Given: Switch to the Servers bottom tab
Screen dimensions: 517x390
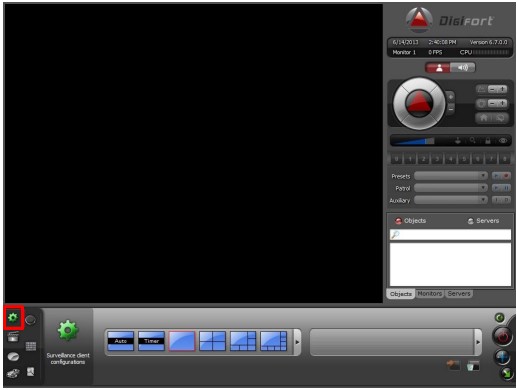Looking at the screenshot, I should pos(459,294).
